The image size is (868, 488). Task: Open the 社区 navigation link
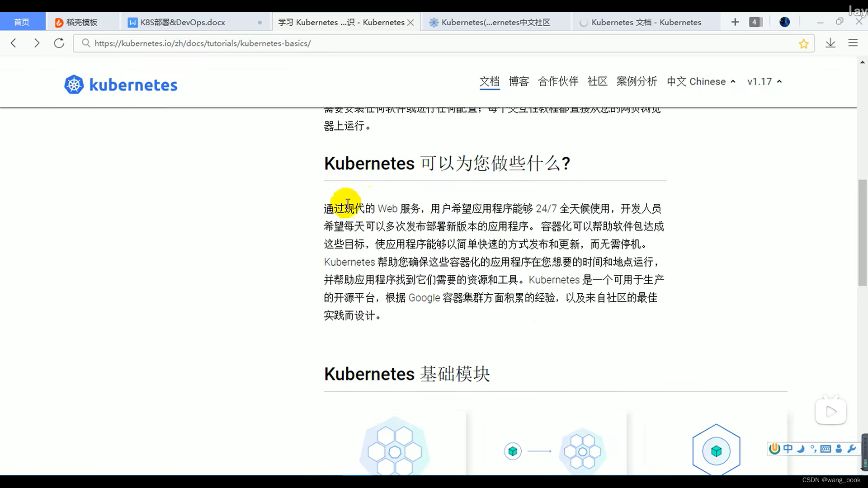pos(597,81)
